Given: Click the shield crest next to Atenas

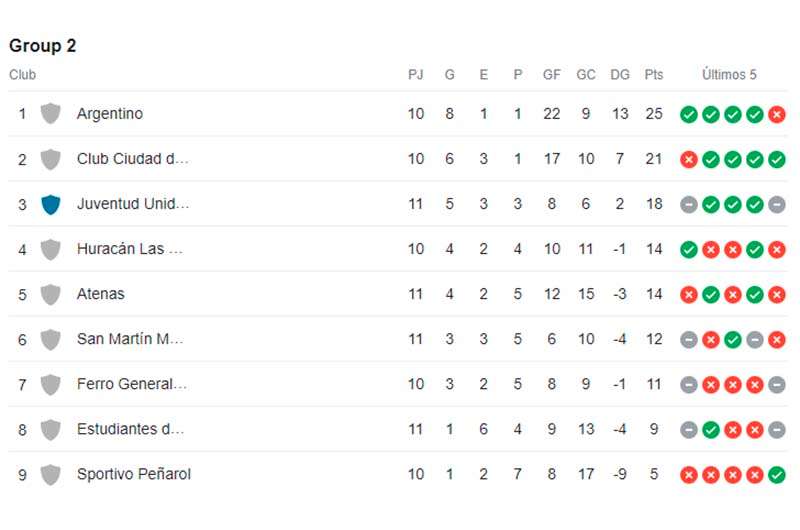Looking at the screenshot, I should point(51,294).
